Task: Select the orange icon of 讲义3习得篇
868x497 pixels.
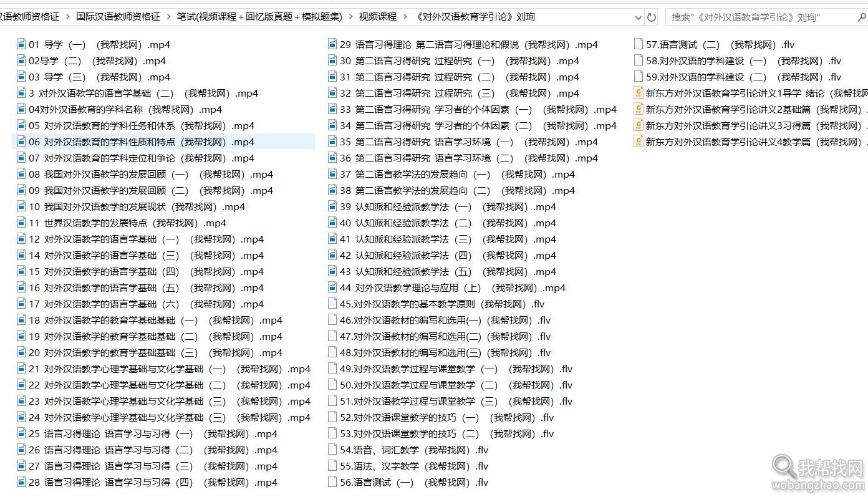Action: (x=638, y=125)
